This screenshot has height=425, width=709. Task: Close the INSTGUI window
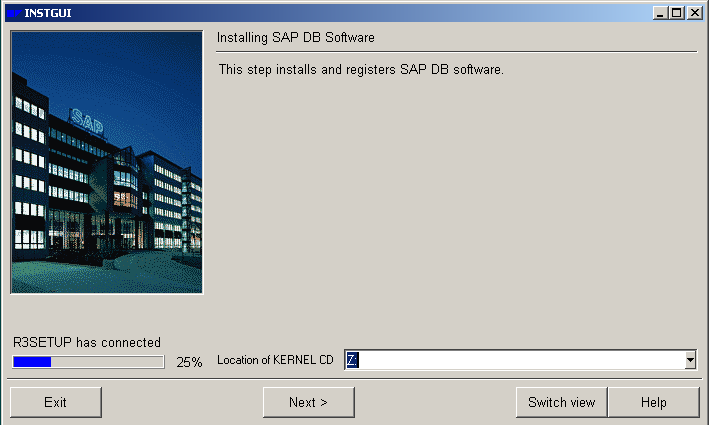coord(694,13)
